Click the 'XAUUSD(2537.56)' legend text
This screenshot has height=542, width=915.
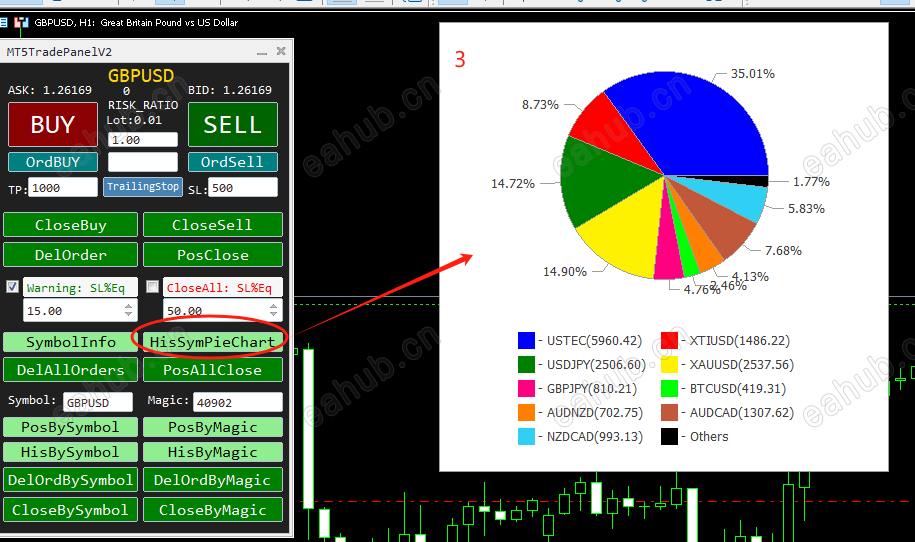click(742, 365)
